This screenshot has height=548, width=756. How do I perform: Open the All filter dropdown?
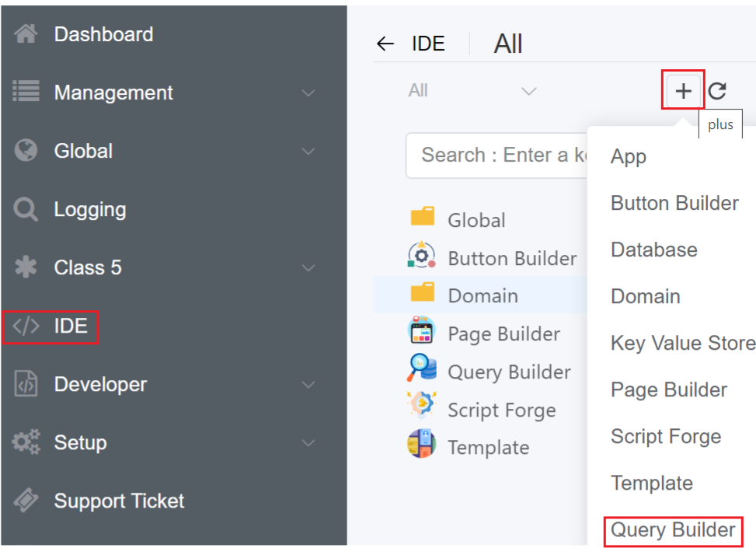pyautogui.click(x=472, y=91)
